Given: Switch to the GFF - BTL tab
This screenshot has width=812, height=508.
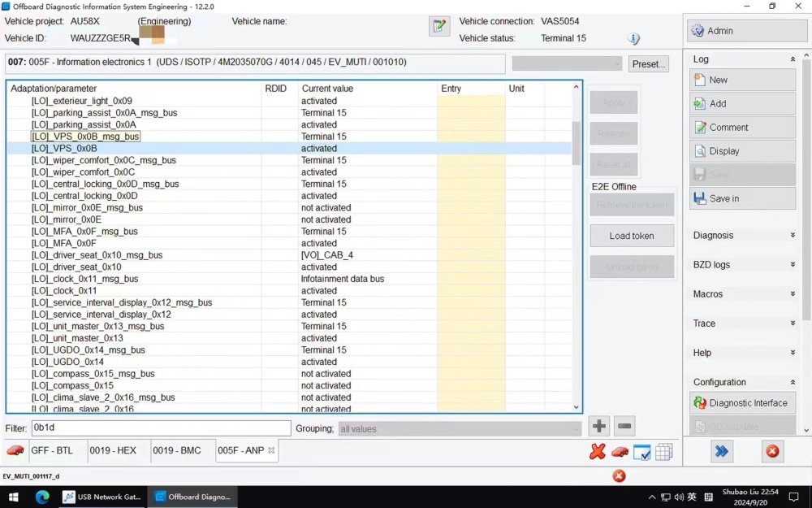Looking at the screenshot, I should pyautogui.click(x=52, y=450).
